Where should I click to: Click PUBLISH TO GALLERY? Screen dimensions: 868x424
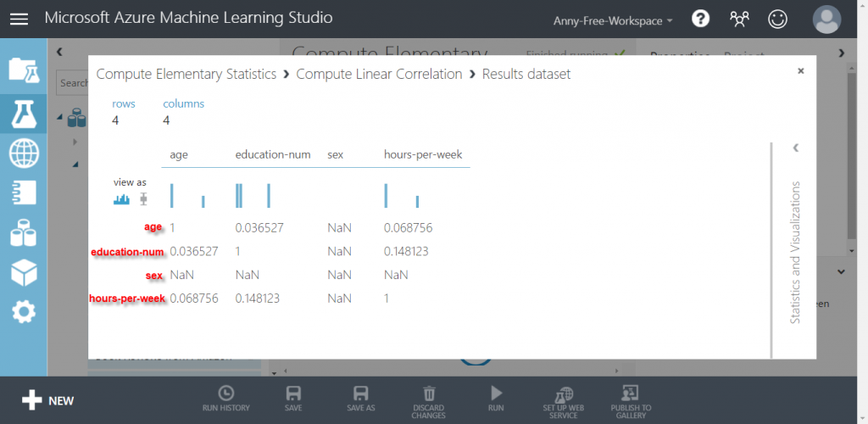tap(631, 402)
